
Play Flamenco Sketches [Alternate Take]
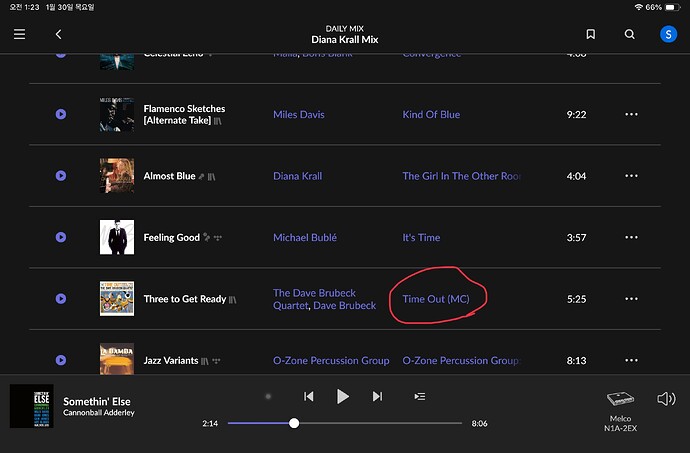(x=61, y=114)
